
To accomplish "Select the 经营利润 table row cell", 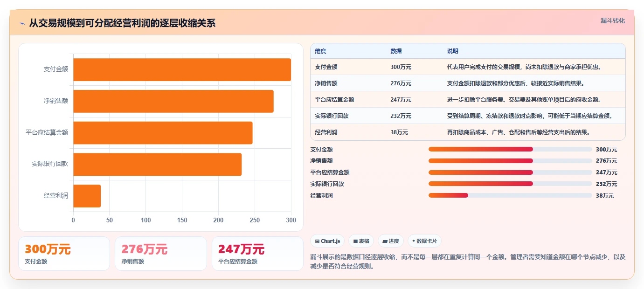I will (326, 132).
